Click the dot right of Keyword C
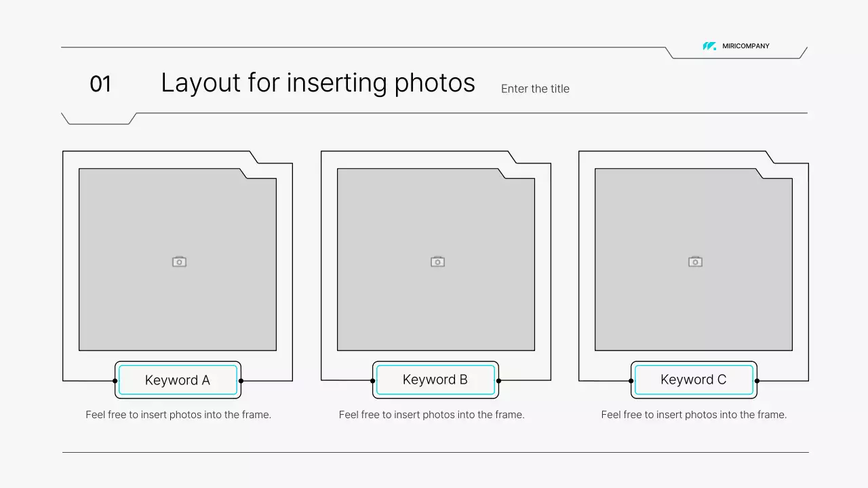868x488 pixels. 757,381
